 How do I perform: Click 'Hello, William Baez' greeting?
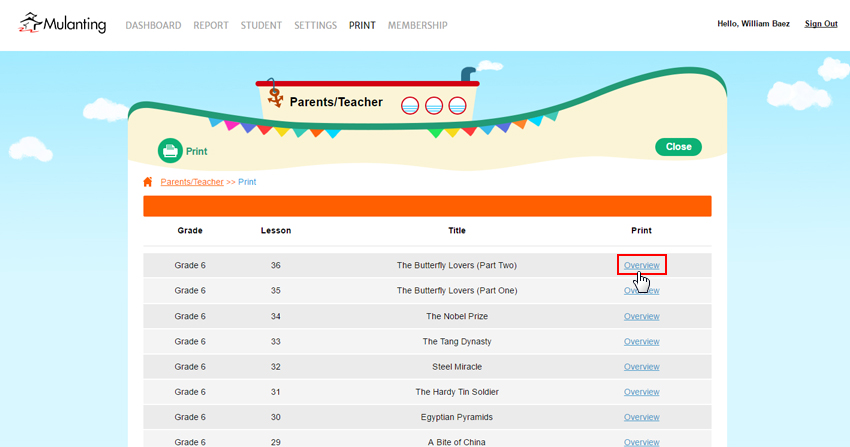(754, 23)
